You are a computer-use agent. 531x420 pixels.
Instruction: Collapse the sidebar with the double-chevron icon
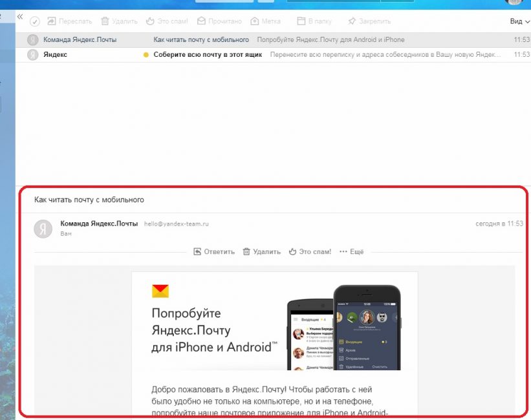pyautogui.click(x=20, y=17)
